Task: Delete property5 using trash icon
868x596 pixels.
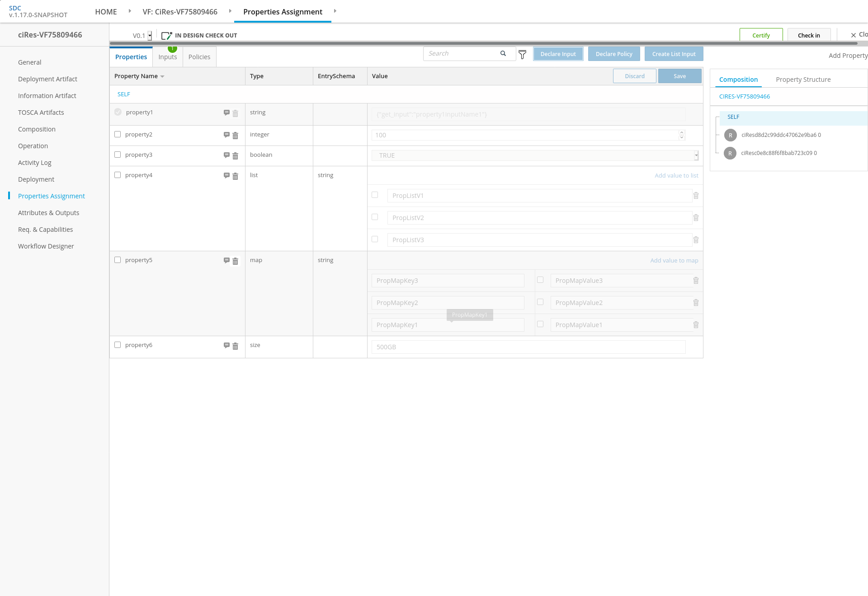Action: [x=235, y=261]
